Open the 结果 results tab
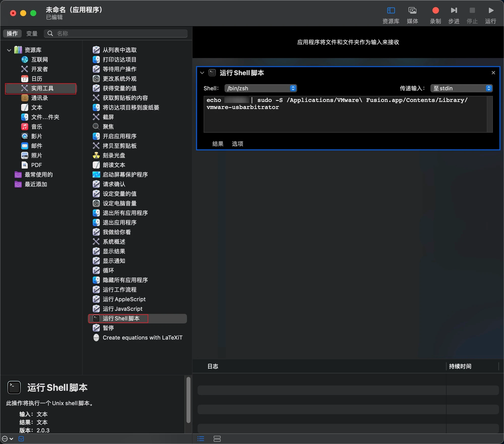This screenshot has width=504, height=444. pos(218,144)
